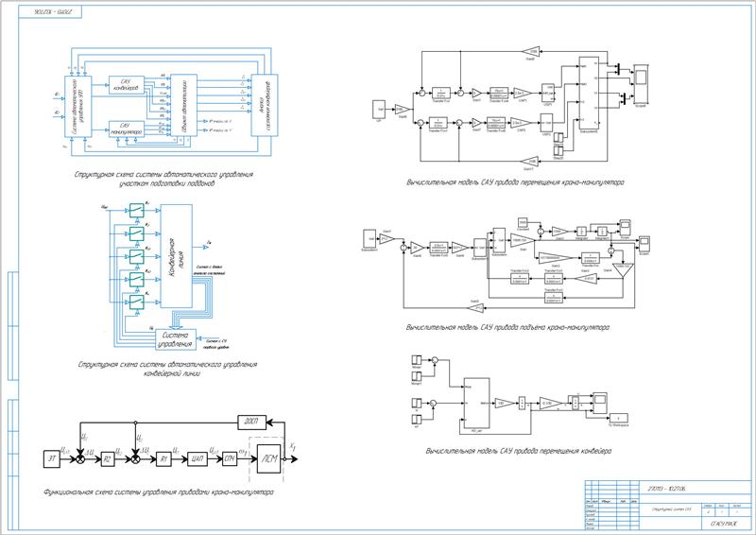Click the Объект автоматизации block
756x535 pixels.
click(x=184, y=105)
